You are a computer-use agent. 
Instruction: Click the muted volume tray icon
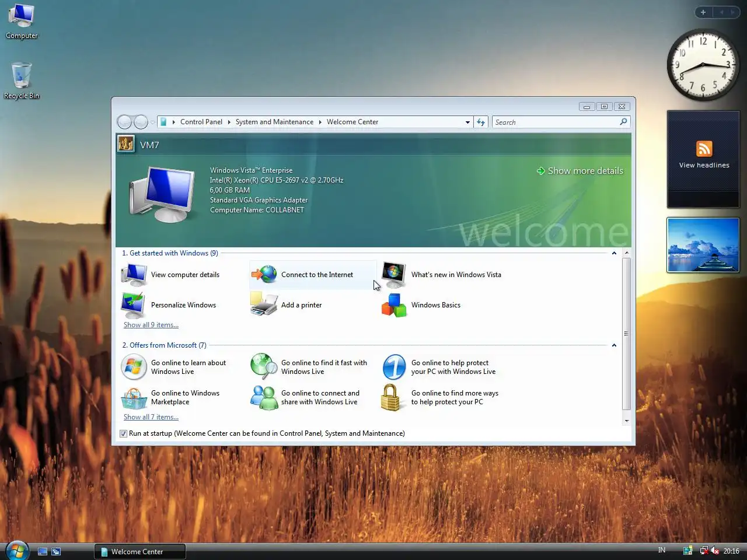(x=714, y=551)
